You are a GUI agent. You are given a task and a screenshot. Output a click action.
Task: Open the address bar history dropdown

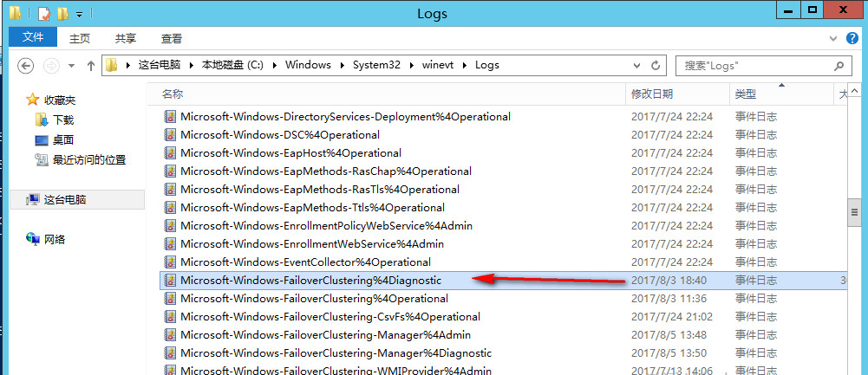(636, 65)
